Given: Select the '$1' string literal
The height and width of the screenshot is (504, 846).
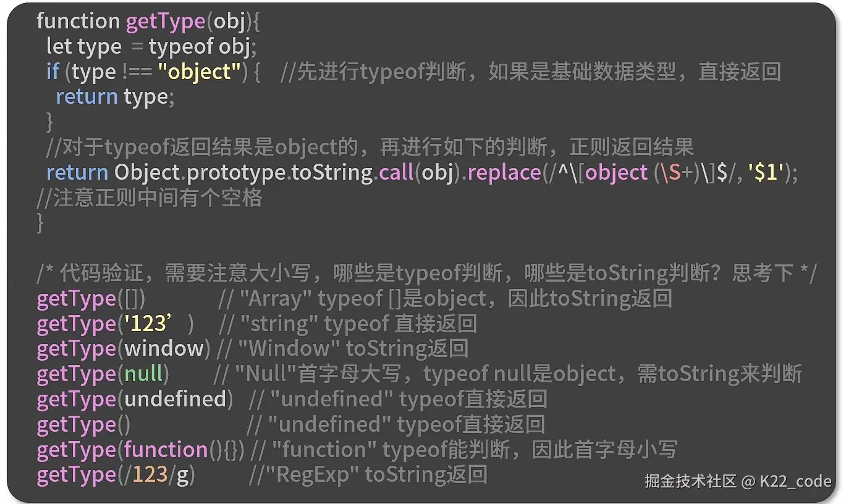Looking at the screenshot, I should coord(766,172).
